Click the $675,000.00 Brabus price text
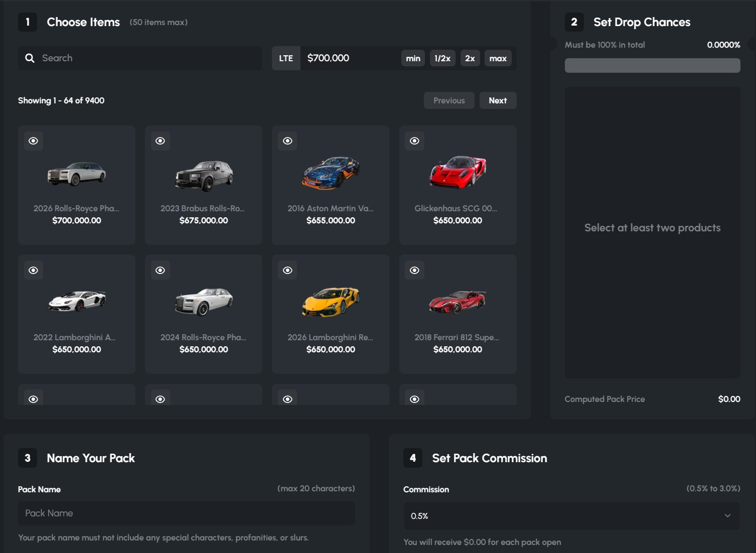Image resolution: width=756 pixels, height=553 pixels. click(x=204, y=220)
